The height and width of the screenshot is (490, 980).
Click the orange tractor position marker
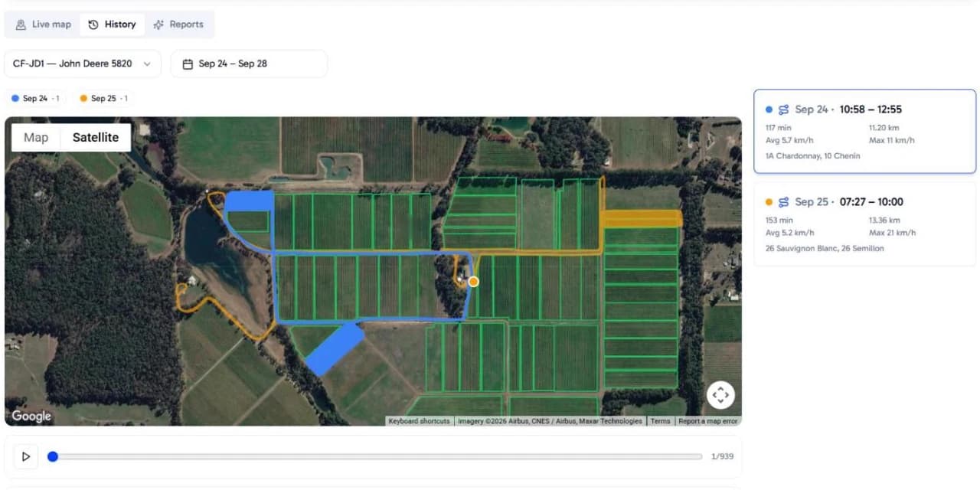click(473, 282)
